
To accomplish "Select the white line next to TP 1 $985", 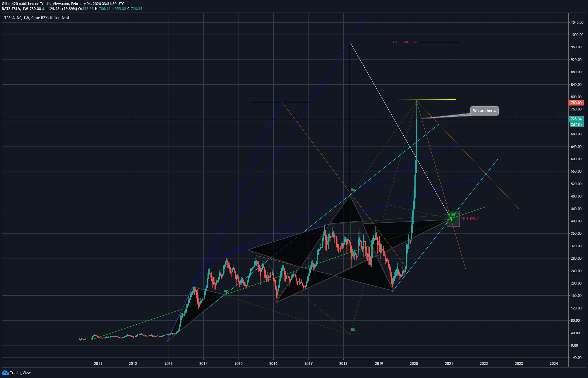I will coord(438,43).
